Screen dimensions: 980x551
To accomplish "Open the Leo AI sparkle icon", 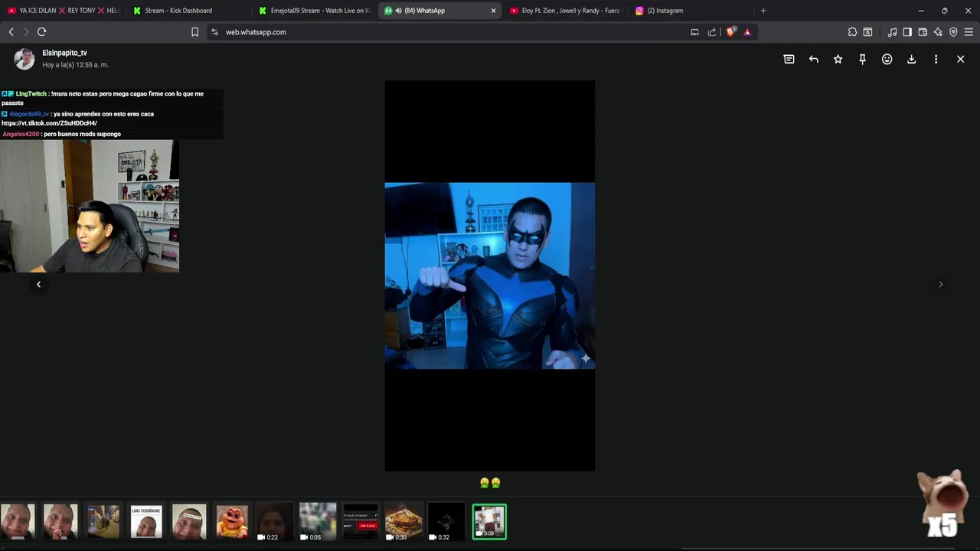I will [938, 32].
